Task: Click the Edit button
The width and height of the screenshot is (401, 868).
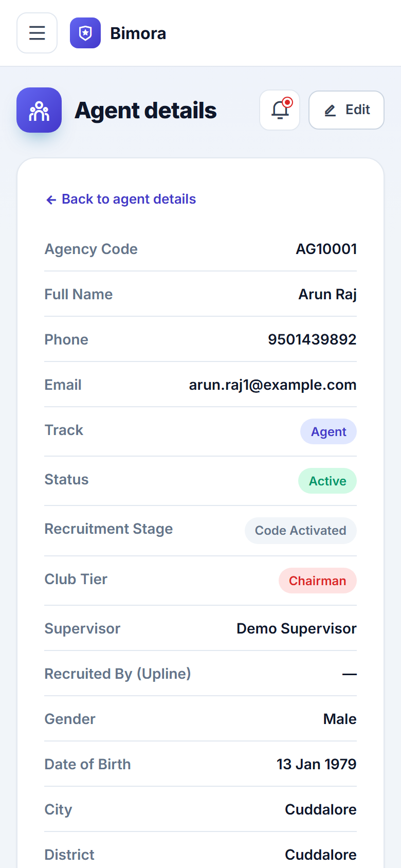Action: tap(347, 110)
